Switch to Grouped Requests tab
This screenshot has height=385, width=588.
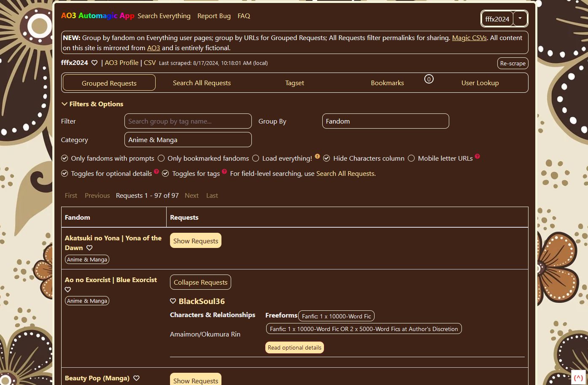(x=109, y=83)
